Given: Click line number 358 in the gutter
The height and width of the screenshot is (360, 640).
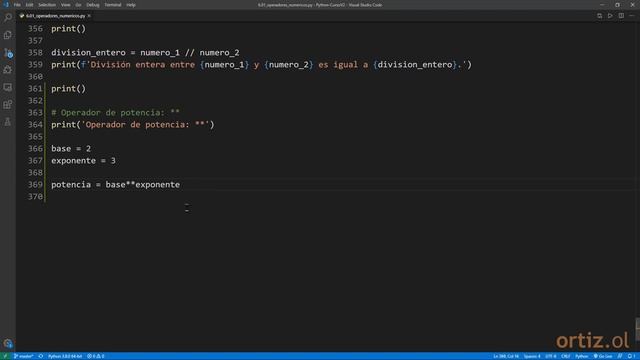Looking at the screenshot, I should click(35, 53).
